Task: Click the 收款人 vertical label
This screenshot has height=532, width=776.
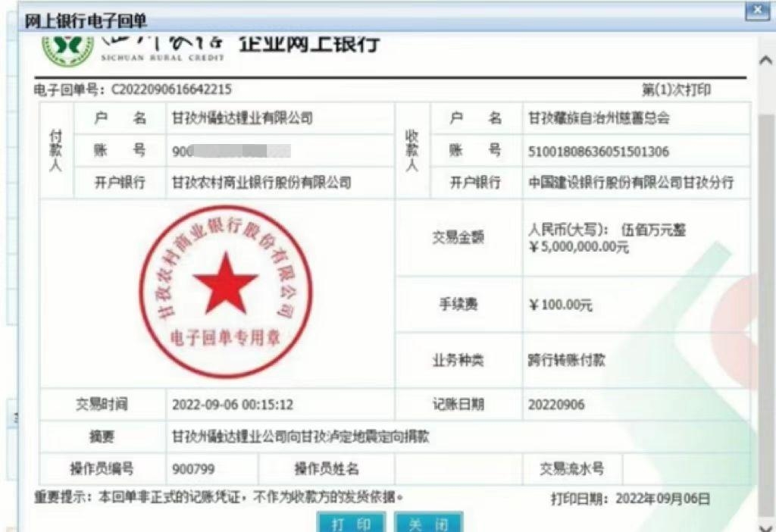Action: pyautogui.click(x=411, y=151)
